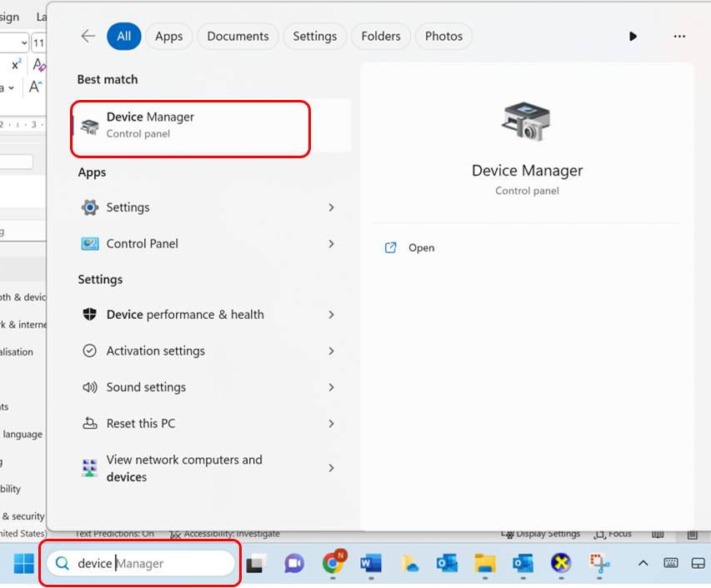Image resolution: width=711 pixels, height=588 pixels.
Task: Open Microsoft Word from the taskbar
Action: 370,563
